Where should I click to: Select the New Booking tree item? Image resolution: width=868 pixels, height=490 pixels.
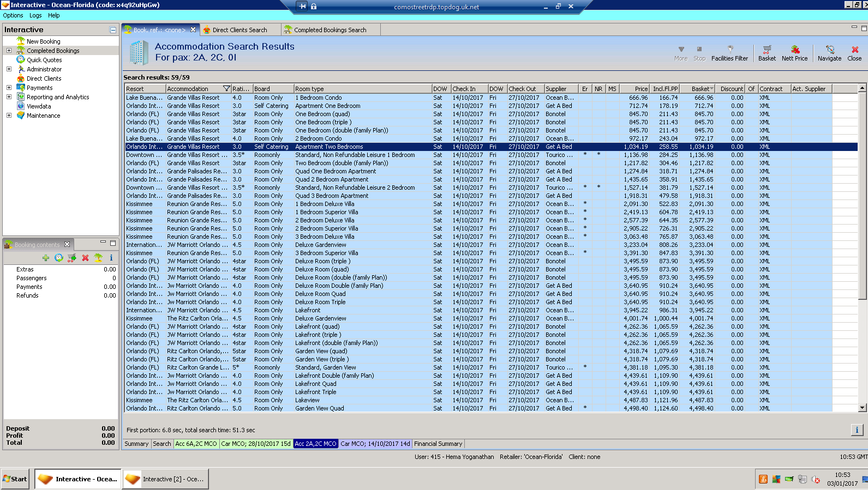click(44, 41)
